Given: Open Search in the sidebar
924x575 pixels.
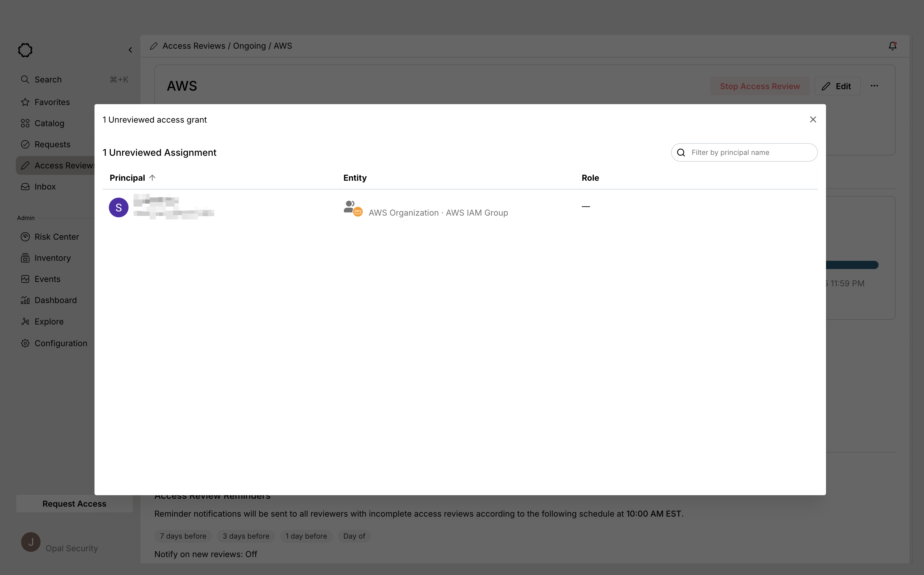Looking at the screenshot, I should (48, 80).
